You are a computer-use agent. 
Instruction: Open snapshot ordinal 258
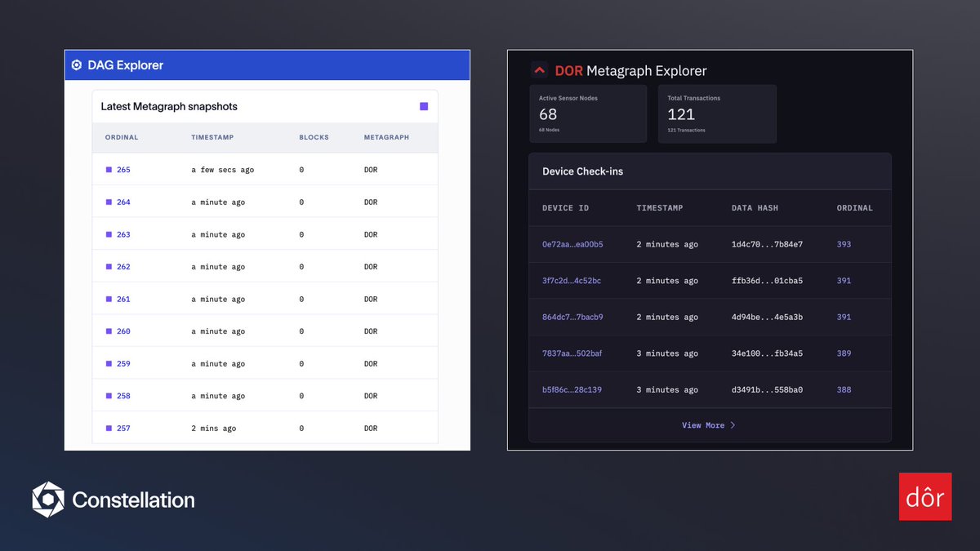[123, 396]
